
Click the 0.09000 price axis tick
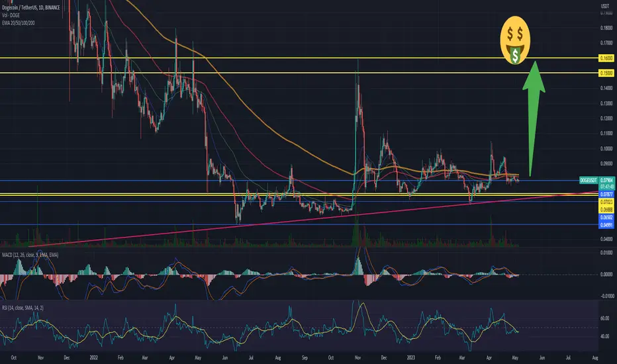tap(606, 163)
